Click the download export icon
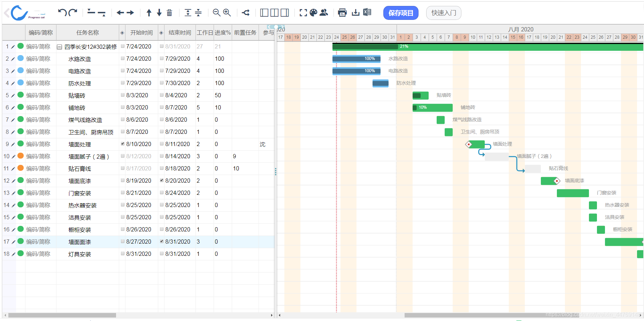Viewport: 644px width, 321px height. point(355,13)
